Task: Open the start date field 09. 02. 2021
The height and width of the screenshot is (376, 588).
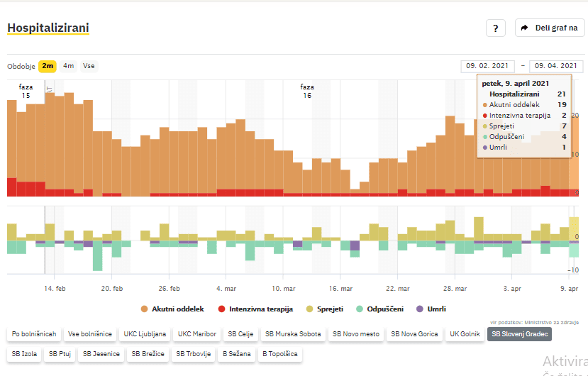Action: (487, 66)
